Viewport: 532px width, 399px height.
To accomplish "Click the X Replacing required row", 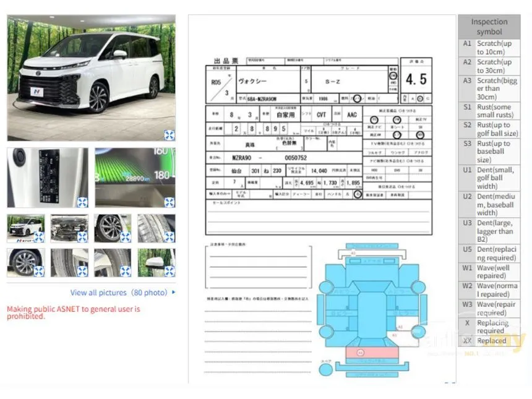I will point(489,327).
